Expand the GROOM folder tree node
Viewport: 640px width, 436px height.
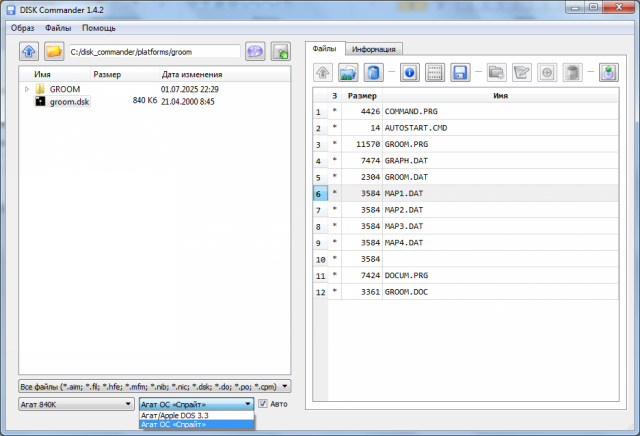tap(27, 89)
